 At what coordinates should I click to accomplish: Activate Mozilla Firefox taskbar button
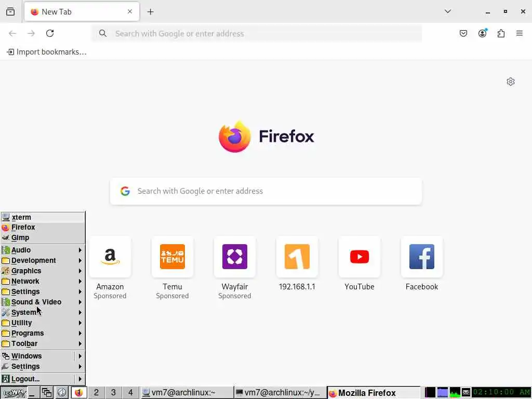point(374,393)
